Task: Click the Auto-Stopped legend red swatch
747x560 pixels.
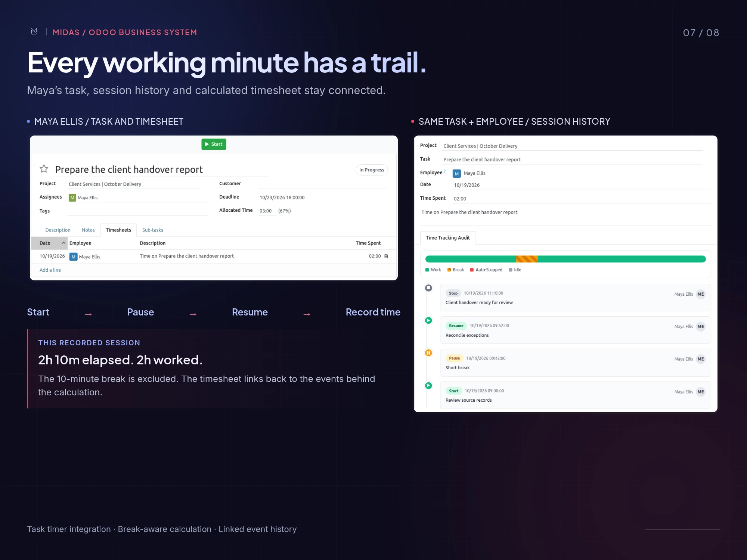Action: 472,270
